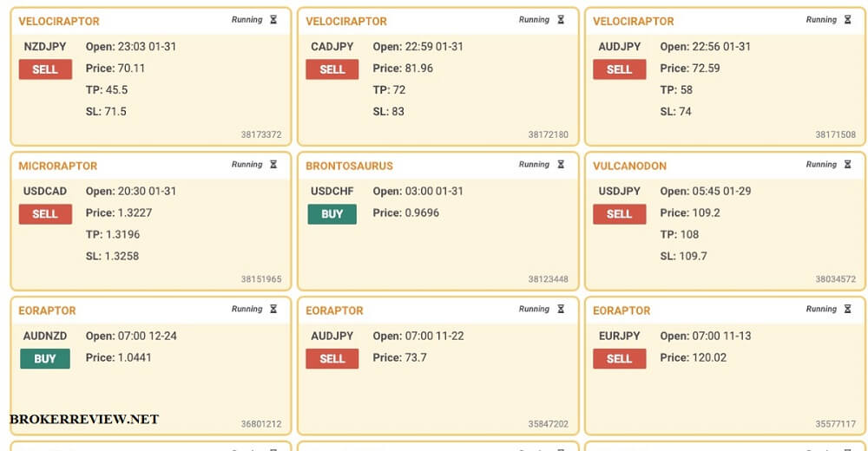
Task: Open the MICRORAPTOR card title
Action: [57, 166]
